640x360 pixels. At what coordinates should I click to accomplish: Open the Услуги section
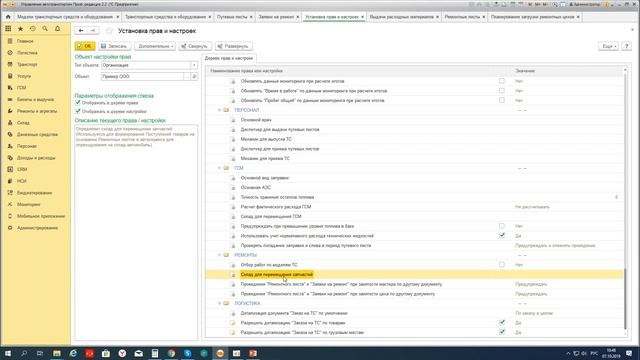point(24,76)
